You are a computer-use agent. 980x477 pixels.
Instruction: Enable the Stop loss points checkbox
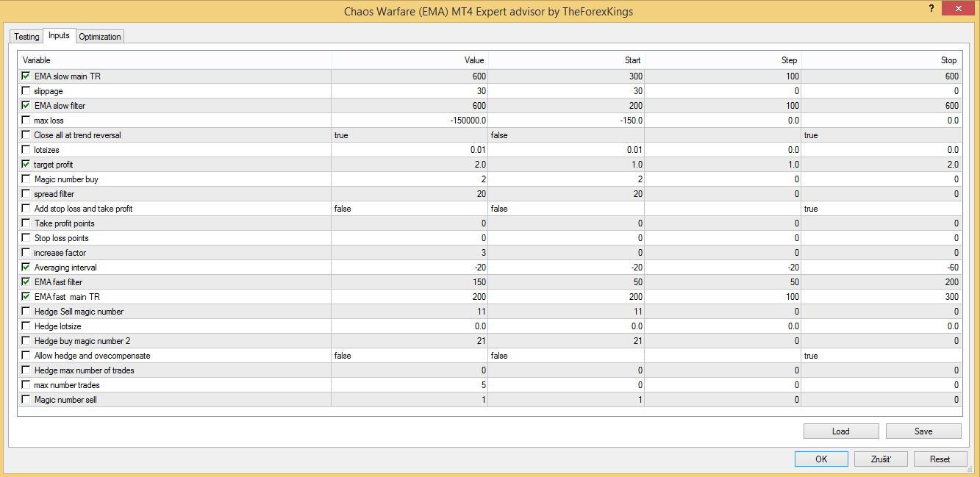pyautogui.click(x=26, y=238)
